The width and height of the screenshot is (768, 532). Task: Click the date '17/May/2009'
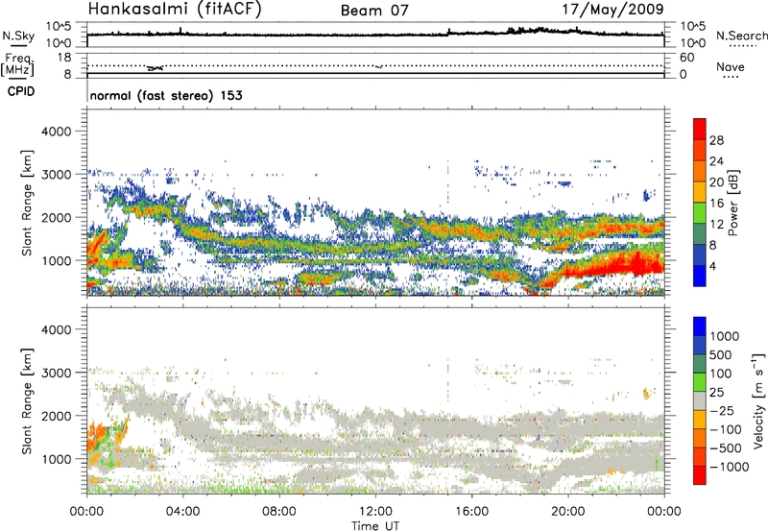[612, 10]
